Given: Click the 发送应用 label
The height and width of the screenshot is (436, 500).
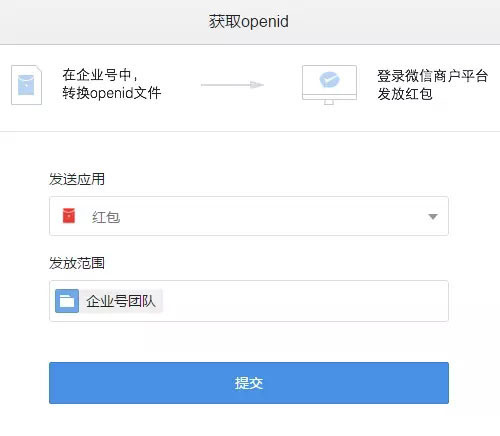Looking at the screenshot, I should coord(77,179).
